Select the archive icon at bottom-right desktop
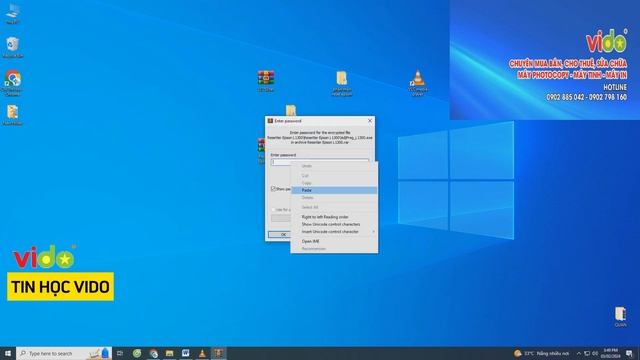 coord(620,317)
